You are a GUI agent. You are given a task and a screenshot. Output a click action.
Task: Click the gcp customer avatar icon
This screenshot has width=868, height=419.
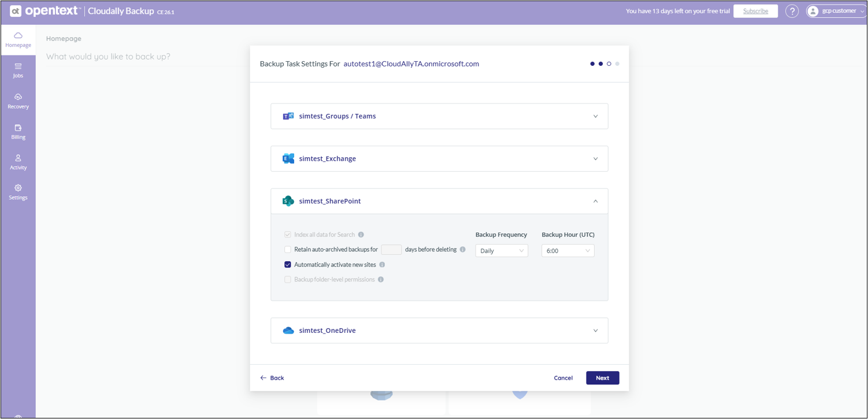coord(813,11)
